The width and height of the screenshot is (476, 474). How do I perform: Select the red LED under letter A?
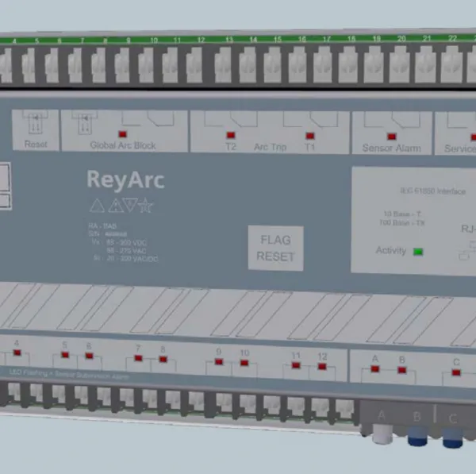tap(375, 369)
